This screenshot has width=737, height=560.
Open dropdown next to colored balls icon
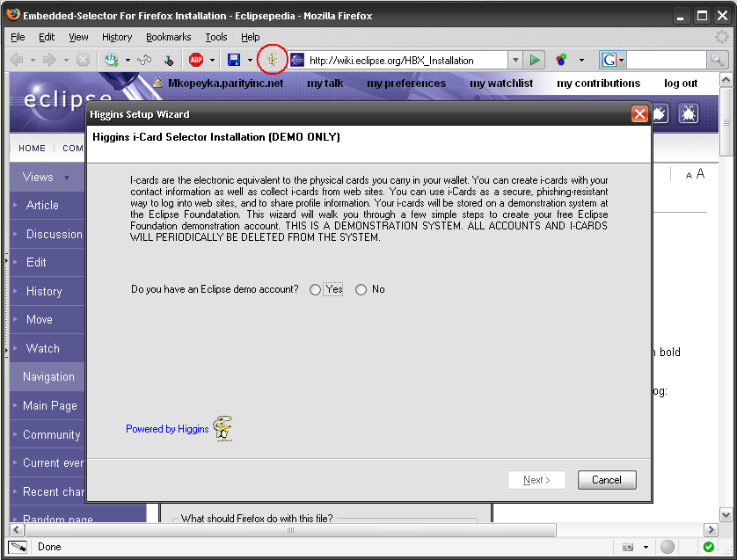click(581, 60)
